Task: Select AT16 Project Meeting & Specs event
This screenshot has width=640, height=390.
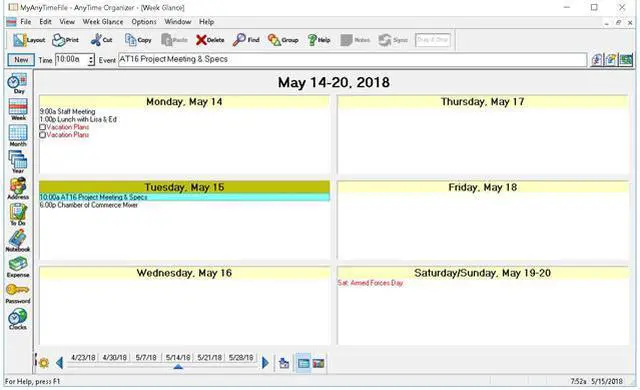Action: click(x=184, y=197)
